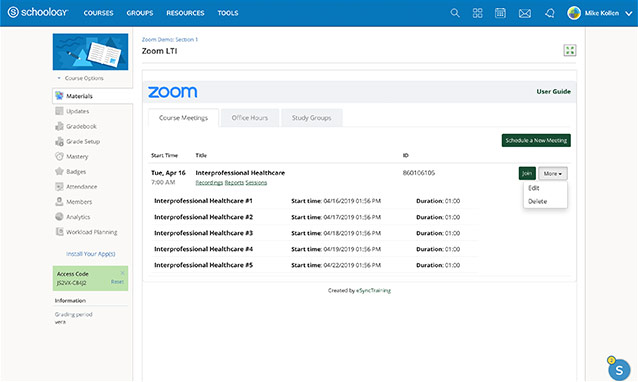Image resolution: width=638 pixels, height=382 pixels.
Task: Open the User Guide link
Action: (x=553, y=92)
